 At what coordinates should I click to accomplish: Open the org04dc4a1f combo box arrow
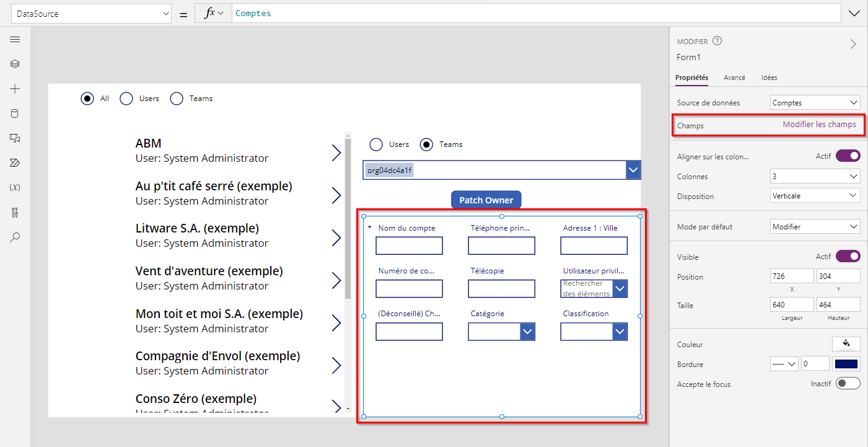pyautogui.click(x=633, y=170)
